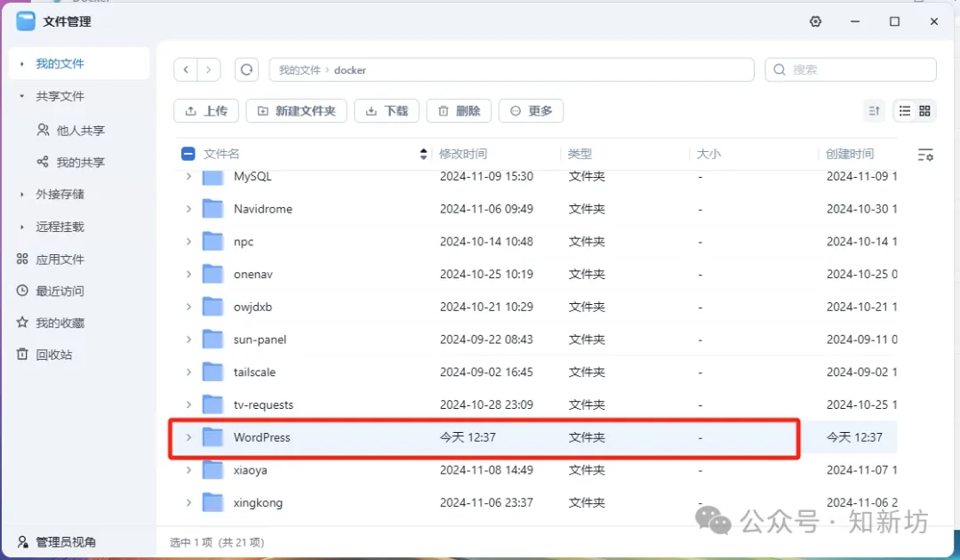Click the 搜索 search field
This screenshot has width=960, height=560.
tap(851, 69)
